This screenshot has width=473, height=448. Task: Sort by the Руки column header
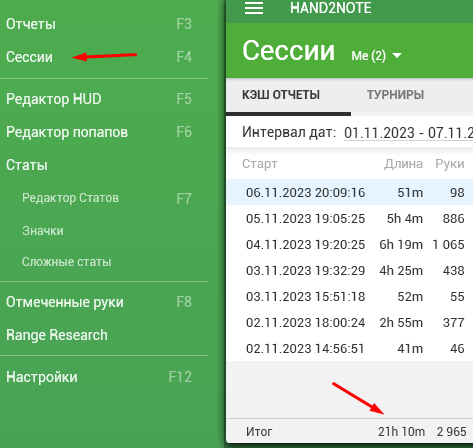coord(450,164)
